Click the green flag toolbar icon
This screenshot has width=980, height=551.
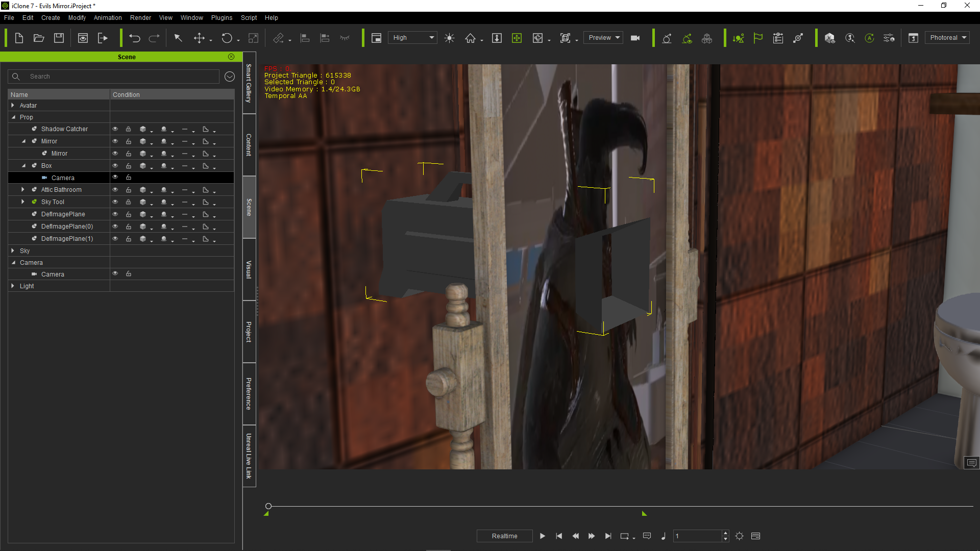(758, 38)
